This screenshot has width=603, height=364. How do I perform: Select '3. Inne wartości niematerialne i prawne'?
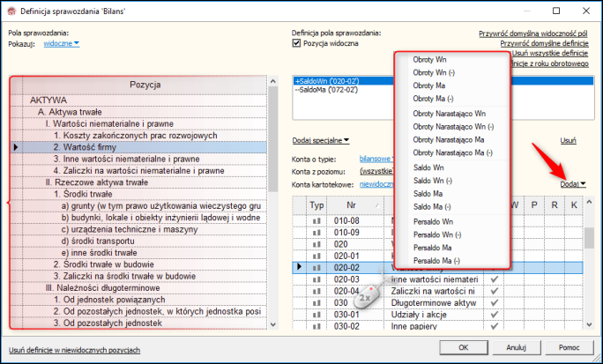click(145, 160)
